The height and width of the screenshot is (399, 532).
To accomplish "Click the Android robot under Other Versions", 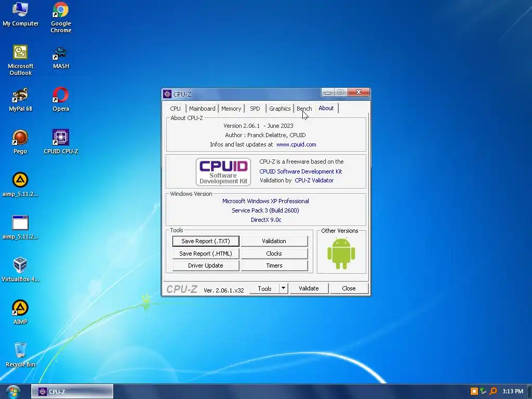I will [x=341, y=254].
